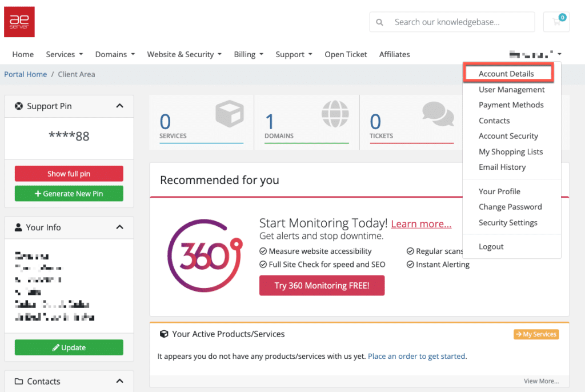Click the search magnifier icon
The height and width of the screenshot is (392, 585).
380,22
